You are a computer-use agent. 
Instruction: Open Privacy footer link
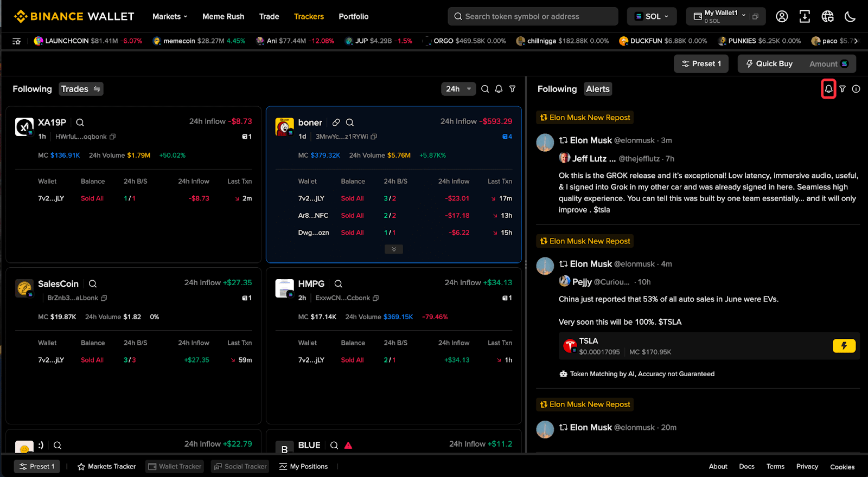[x=807, y=466]
